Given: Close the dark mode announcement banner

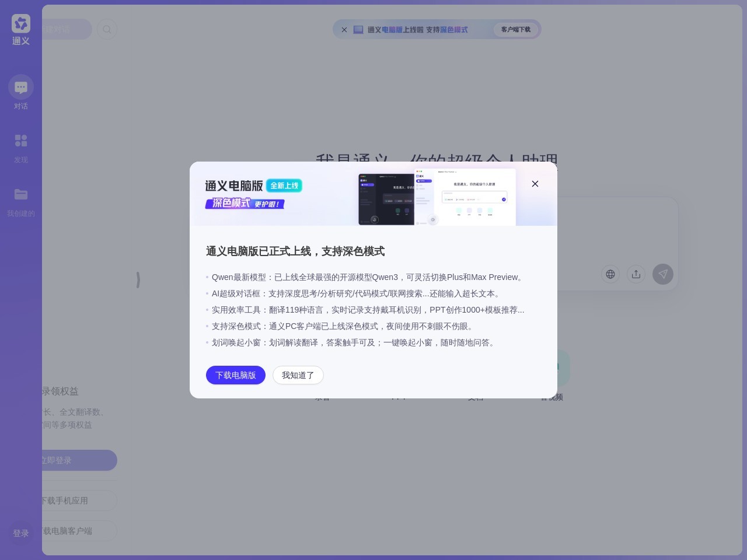Looking at the screenshot, I should pos(344,30).
